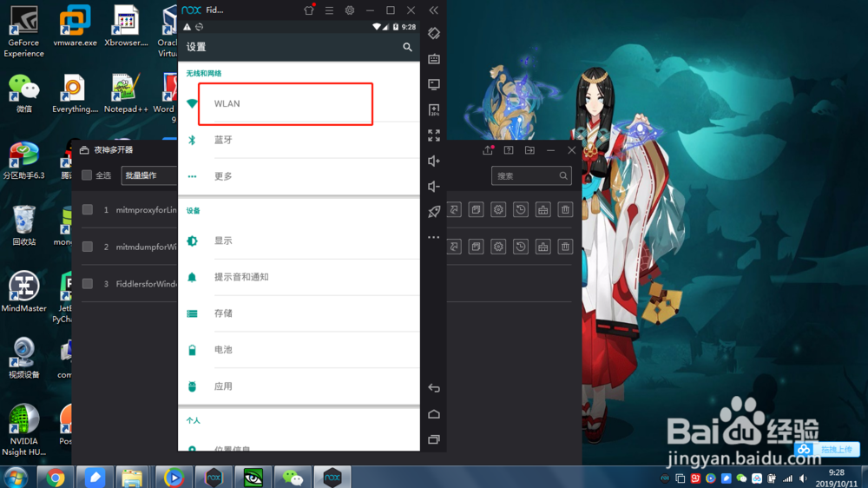
Task: Toggle fullscreen with the expand arrows icon
Action: (x=434, y=135)
